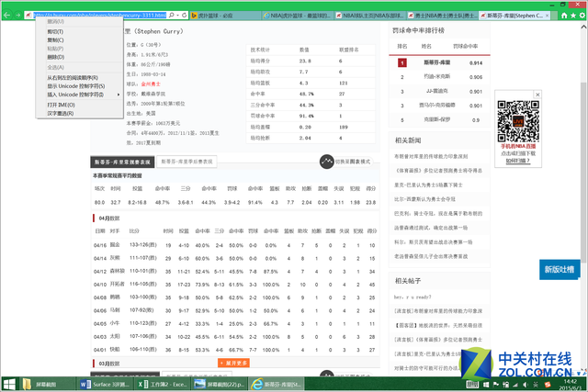
Task: Open JJ-雷迪克 in free throw ranking
Action: tap(437, 91)
